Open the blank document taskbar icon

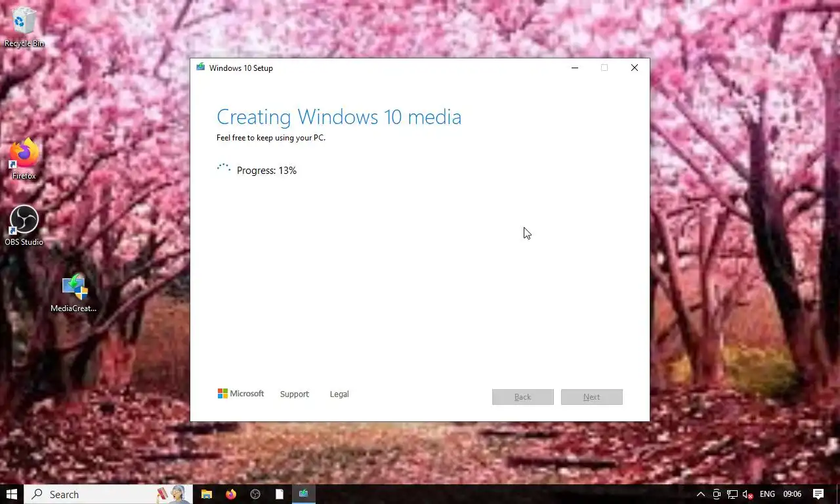(x=280, y=494)
